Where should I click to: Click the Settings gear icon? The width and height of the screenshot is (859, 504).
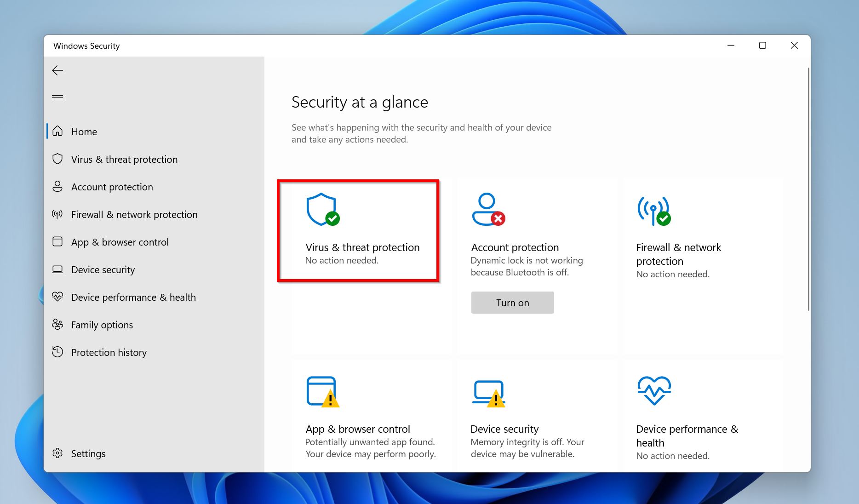57,453
